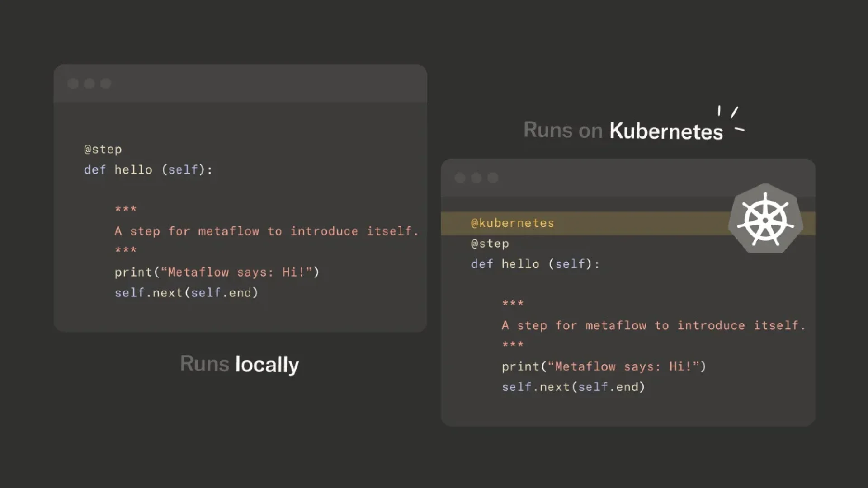Click the print statement in the local window
The image size is (868, 488).
coord(217,272)
